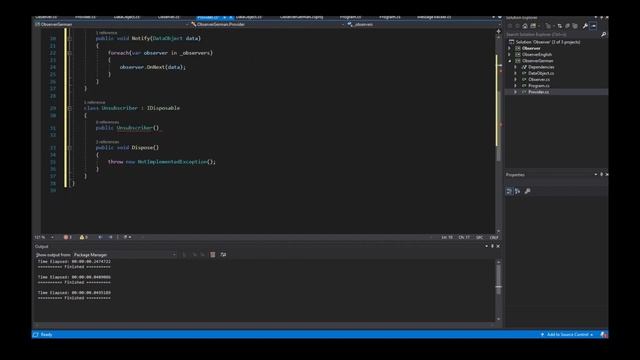
Task: Switch to the ObserverGerman.csproj tab
Action: (301, 17)
